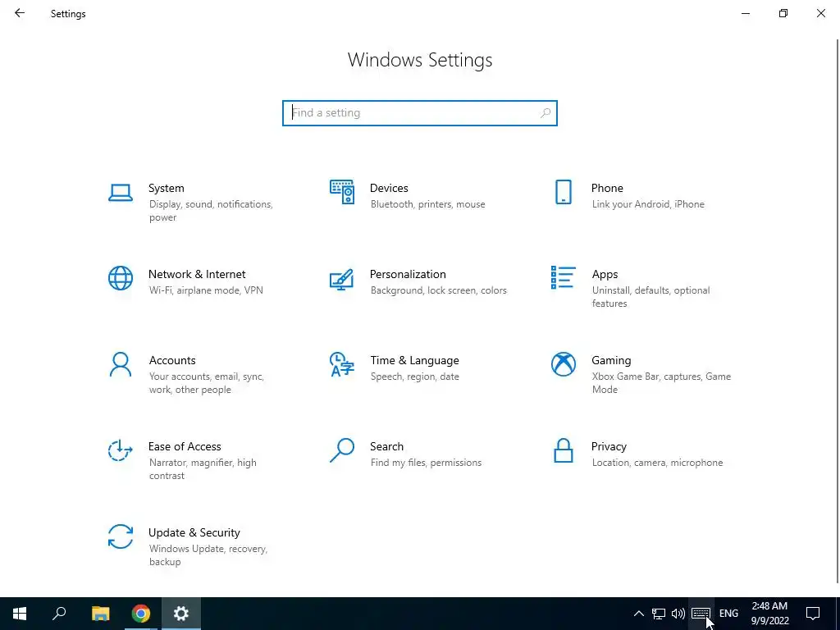Click "Narrator, magnifier, high contrast" text
The image size is (840, 630).
203,469
